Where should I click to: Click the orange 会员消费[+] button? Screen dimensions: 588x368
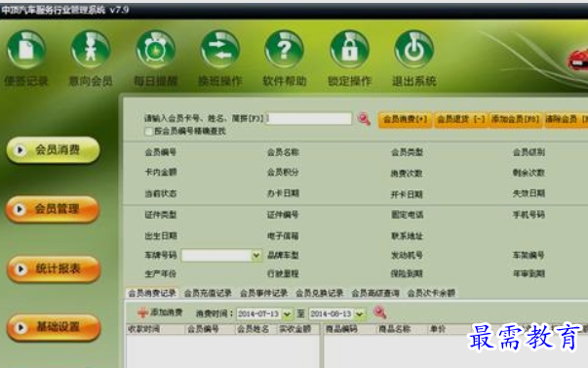[405, 120]
